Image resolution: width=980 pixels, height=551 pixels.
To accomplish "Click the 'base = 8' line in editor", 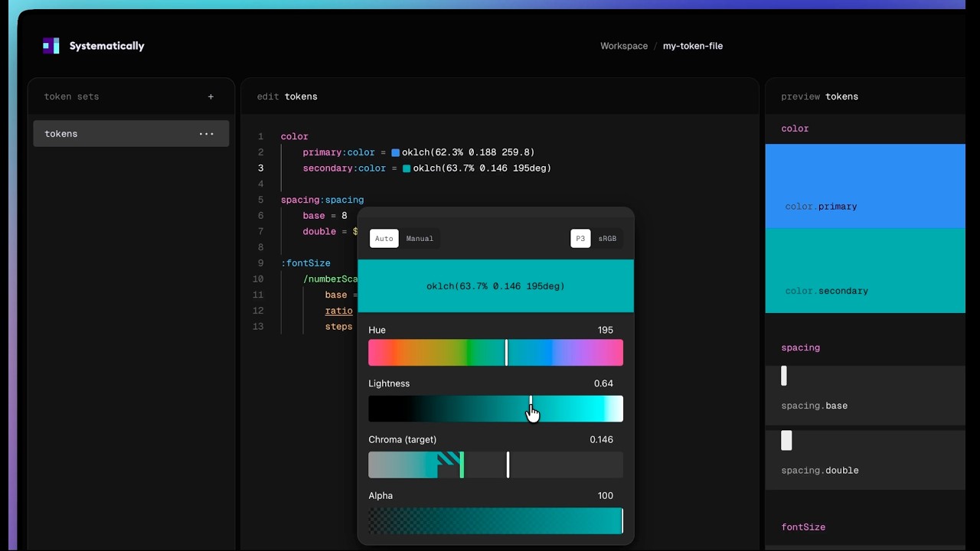I will [x=325, y=216].
